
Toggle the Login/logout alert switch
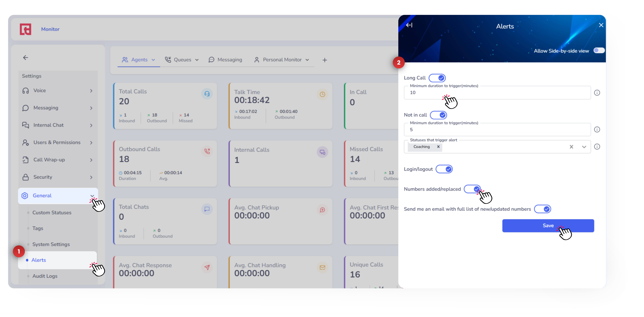pos(444,169)
